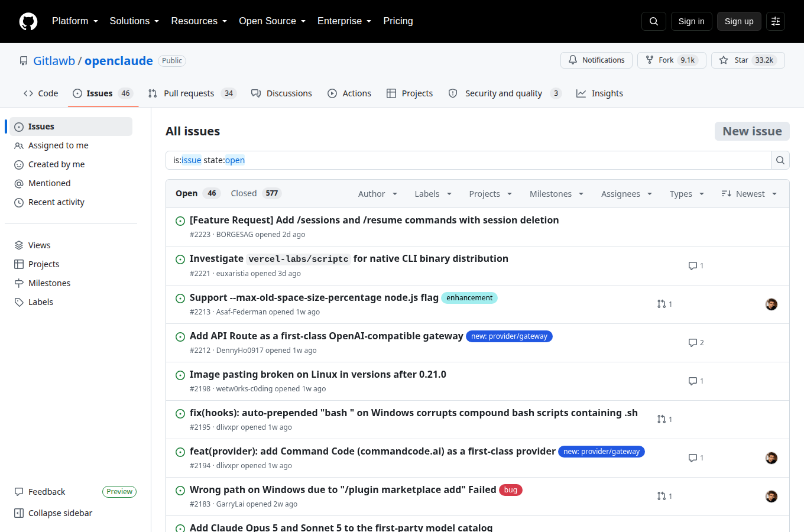The image size is (804, 532).
Task: Open the Author filter dropdown
Action: point(378,194)
